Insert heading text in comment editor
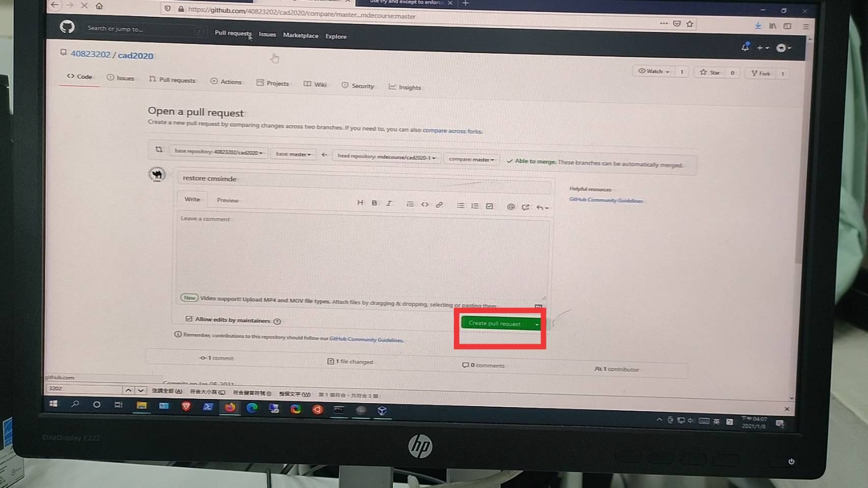The width and height of the screenshot is (868, 488). 360,202
